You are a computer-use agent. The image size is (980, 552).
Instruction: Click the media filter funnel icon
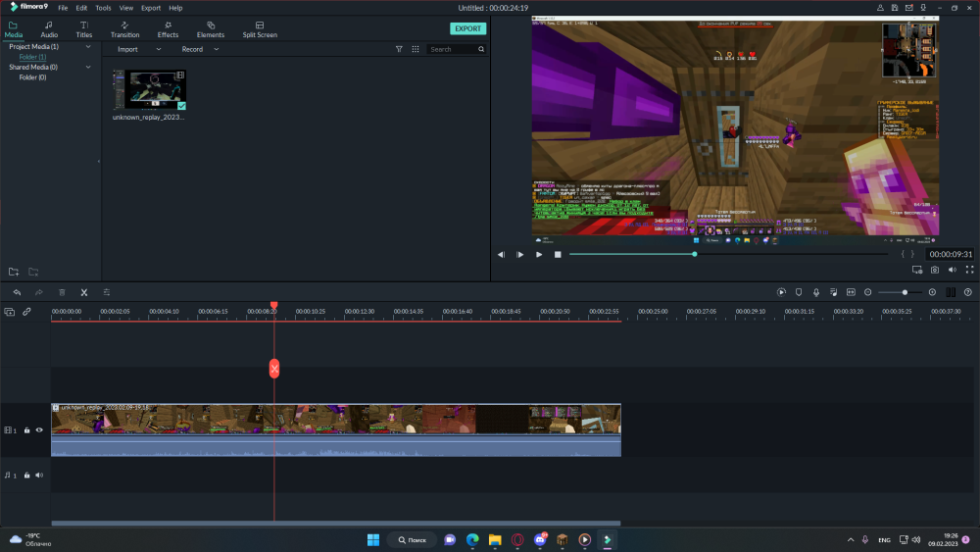(x=399, y=49)
